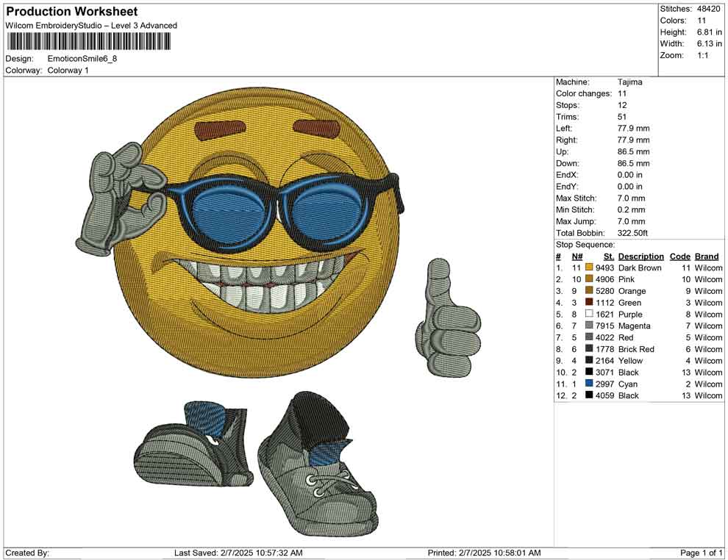Click the Trims value 51
This screenshot has height=560, width=728.
click(622, 117)
